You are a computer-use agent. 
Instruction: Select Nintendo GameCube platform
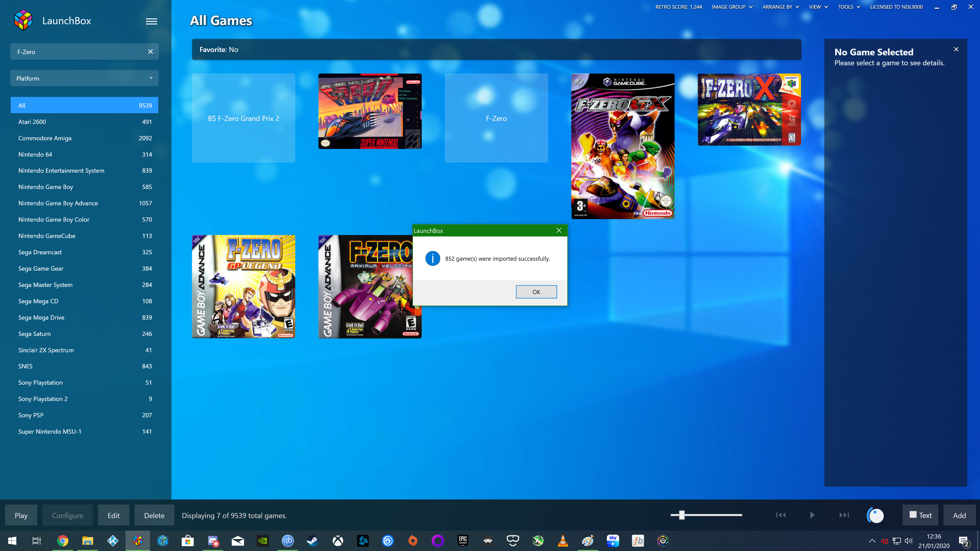(84, 236)
